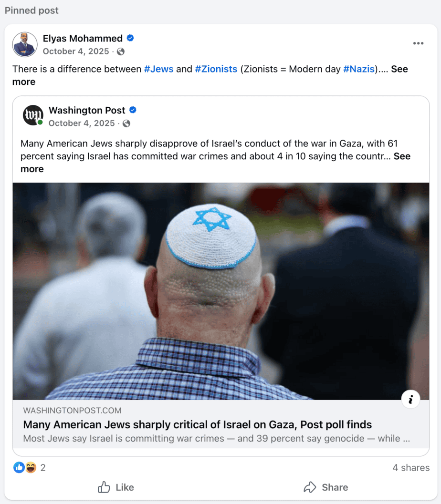This screenshot has height=504, width=441.
Task: Open the three-dot post options menu
Action: click(x=418, y=43)
